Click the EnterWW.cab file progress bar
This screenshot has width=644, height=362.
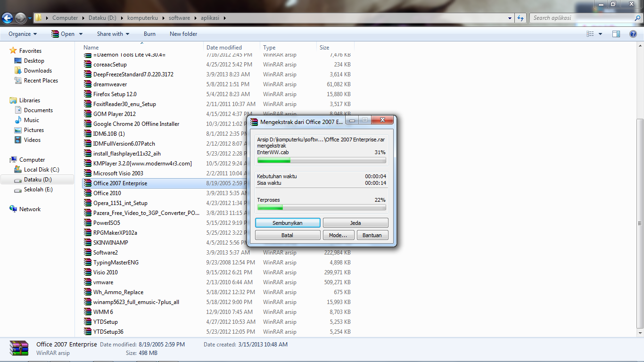[x=322, y=160]
